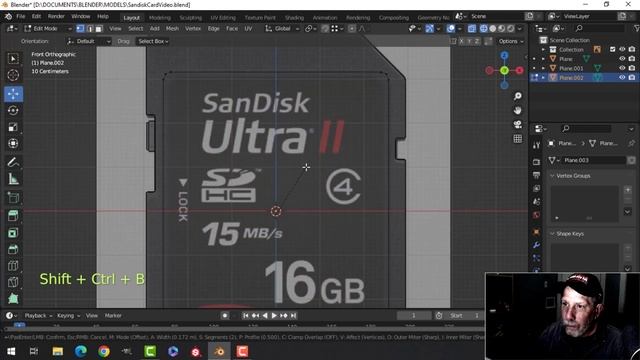Hide Plane.002 in viewport via eye icon

[x=622, y=77]
